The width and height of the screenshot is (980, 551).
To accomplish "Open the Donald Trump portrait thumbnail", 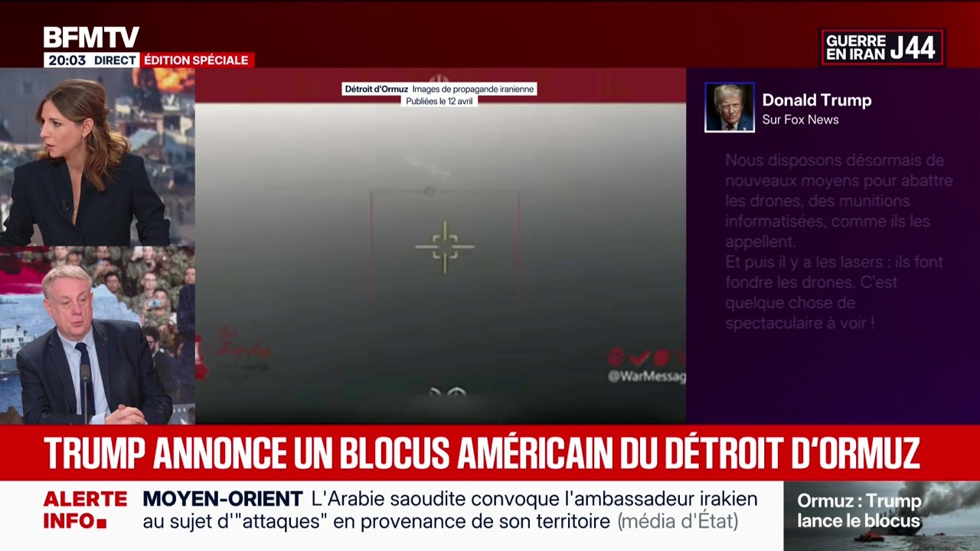I will coord(730,107).
